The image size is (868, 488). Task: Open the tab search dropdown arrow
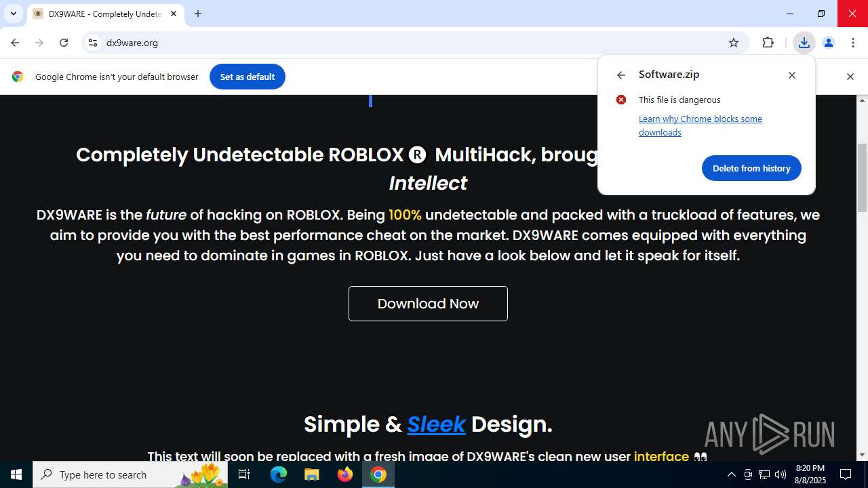click(x=14, y=14)
